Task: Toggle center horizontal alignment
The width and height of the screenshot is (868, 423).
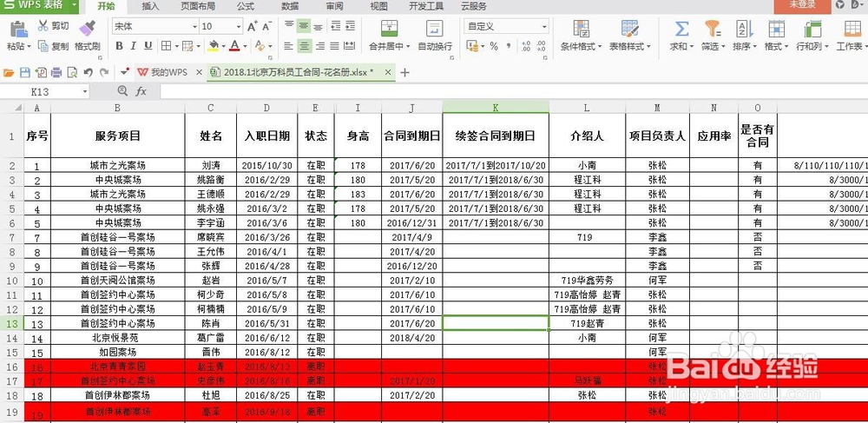Action: click(303, 46)
